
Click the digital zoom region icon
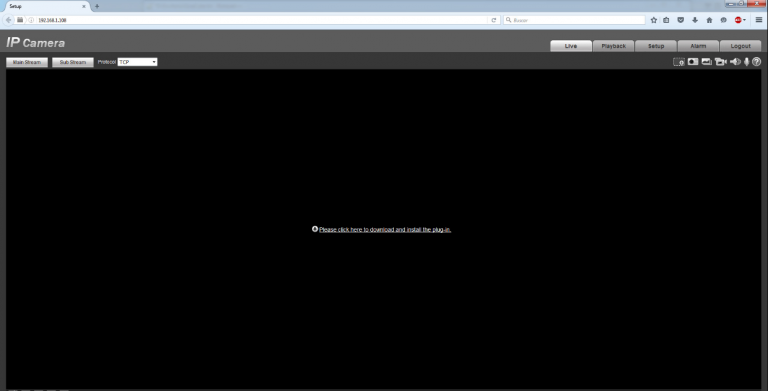tap(678, 62)
